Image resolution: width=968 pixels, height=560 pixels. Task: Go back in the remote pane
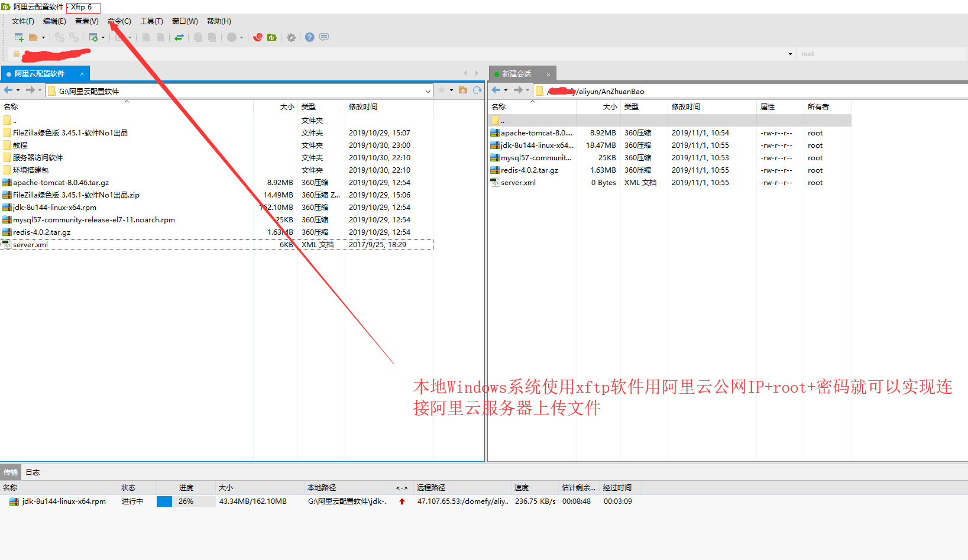496,90
